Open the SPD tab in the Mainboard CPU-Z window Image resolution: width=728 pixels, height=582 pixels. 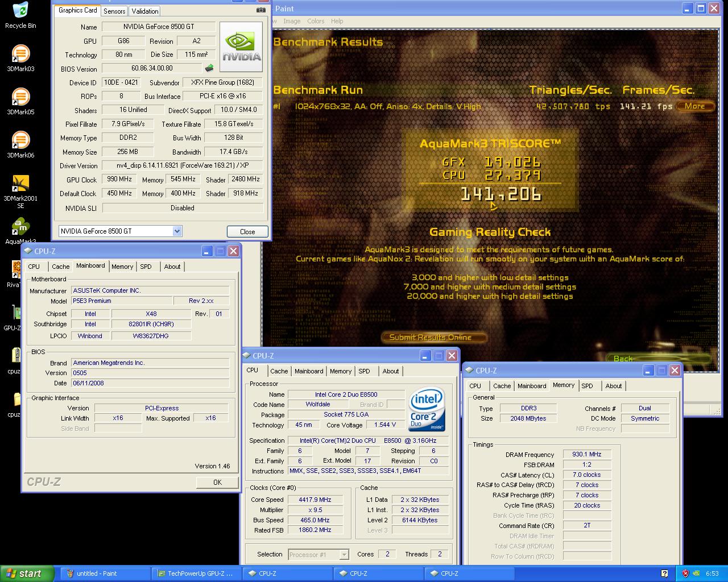pos(146,267)
